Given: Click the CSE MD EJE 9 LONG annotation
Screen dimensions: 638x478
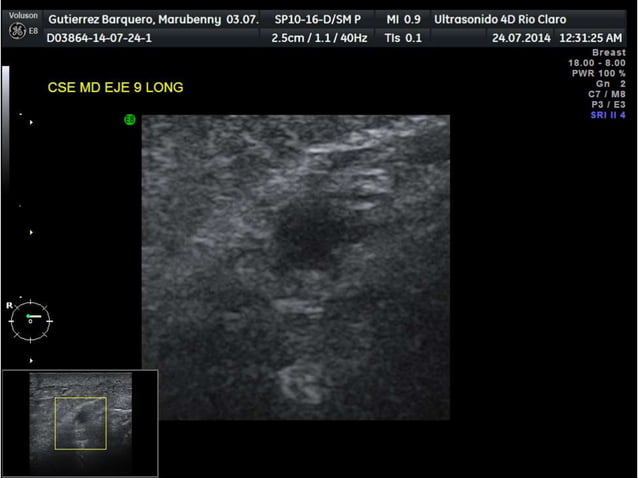Looking at the screenshot, I should (x=115, y=87).
